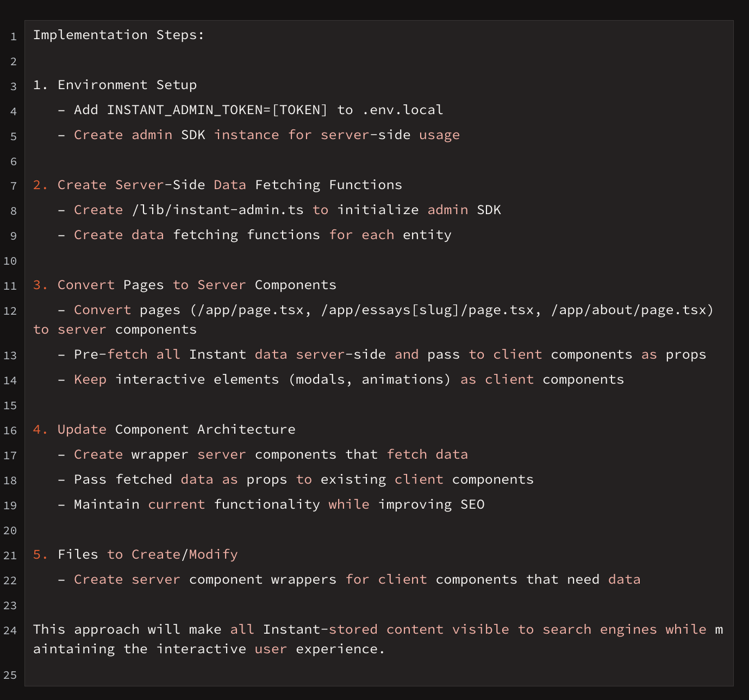
Task: Click 'Create/Modify' in step 5 heading
Action: pyautogui.click(x=184, y=555)
